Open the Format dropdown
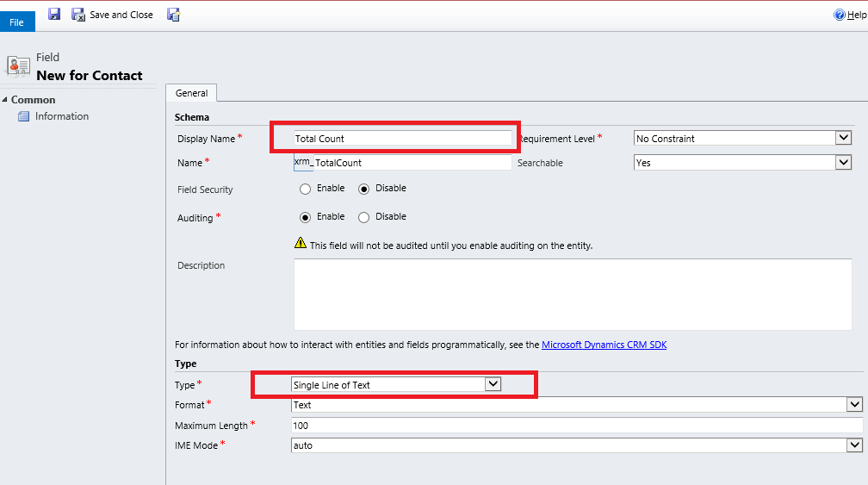 (x=577, y=405)
